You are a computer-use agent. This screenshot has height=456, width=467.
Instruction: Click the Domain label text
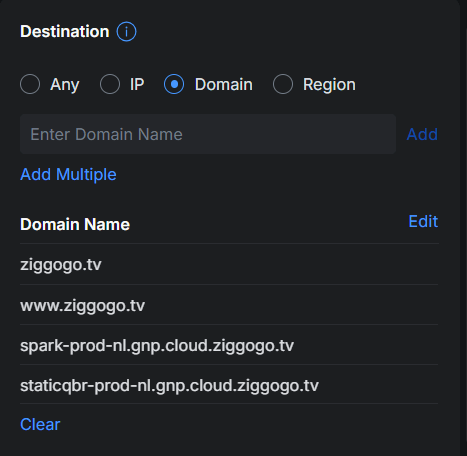(224, 84)
